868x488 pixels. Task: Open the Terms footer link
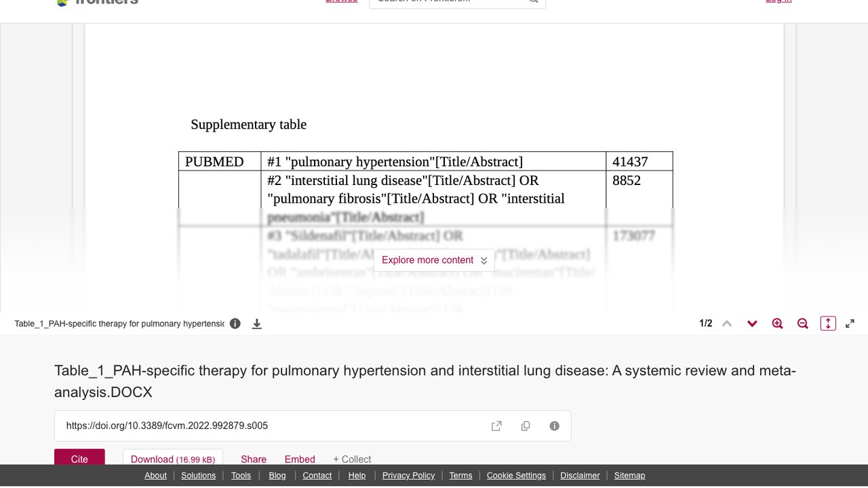460,476
